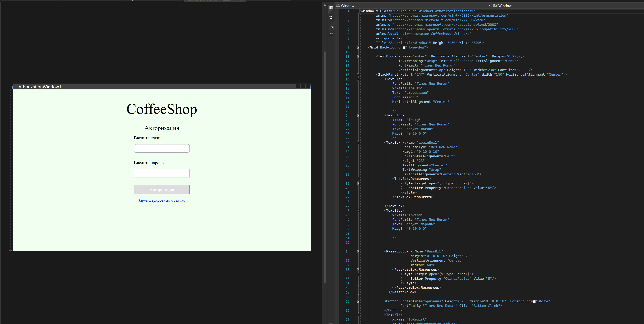Collapse the StackPanel fold on line 15

(x=358, y=74)
